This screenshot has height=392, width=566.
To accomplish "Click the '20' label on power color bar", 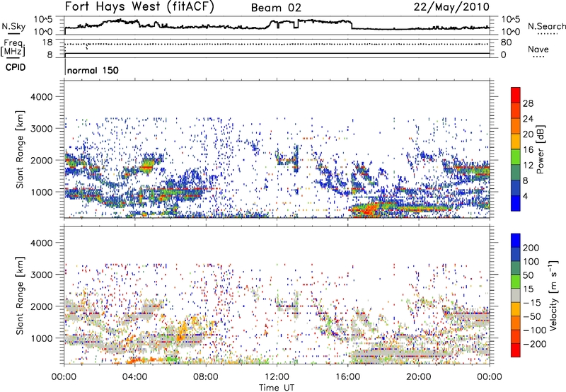I will pyautogui.click(x=528, y=134).
